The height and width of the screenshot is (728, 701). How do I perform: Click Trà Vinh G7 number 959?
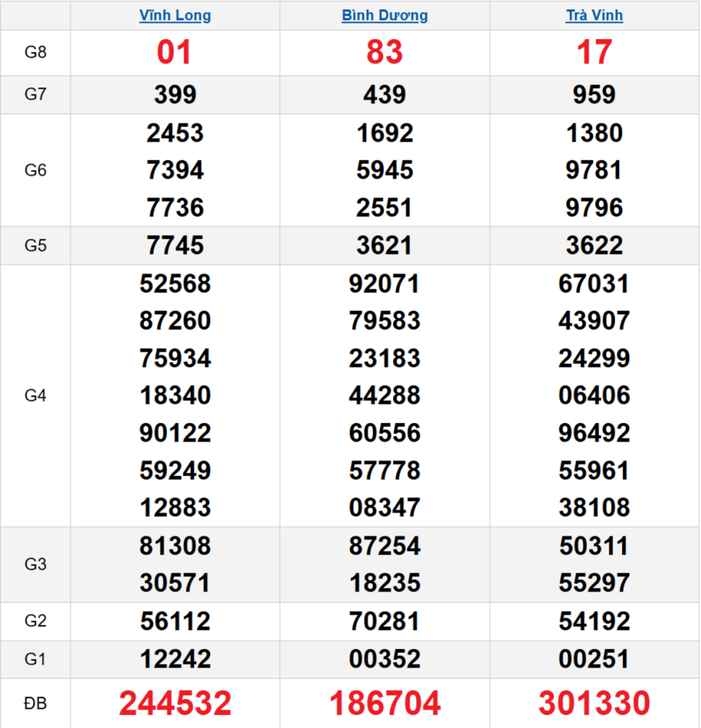594,95
